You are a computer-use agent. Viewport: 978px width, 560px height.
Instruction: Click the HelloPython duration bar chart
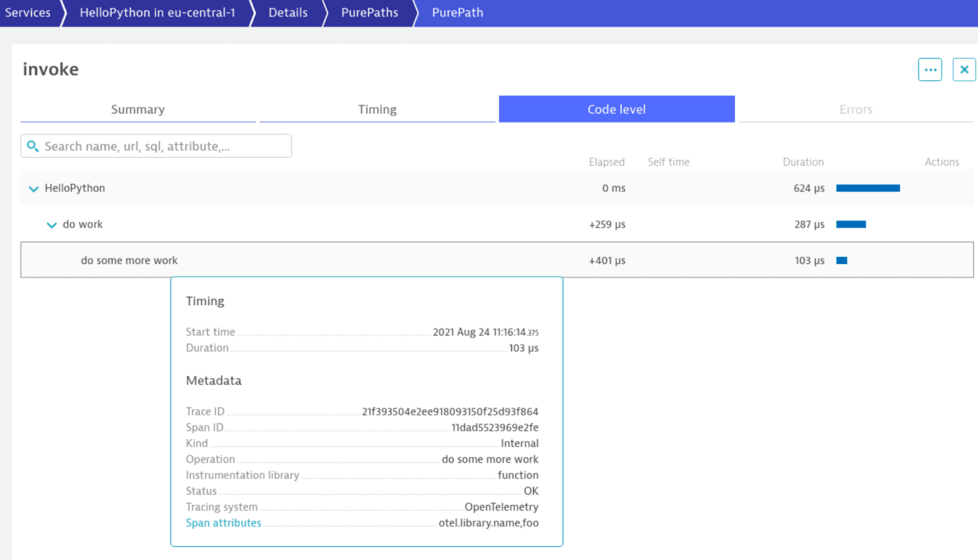pos(868,188)
